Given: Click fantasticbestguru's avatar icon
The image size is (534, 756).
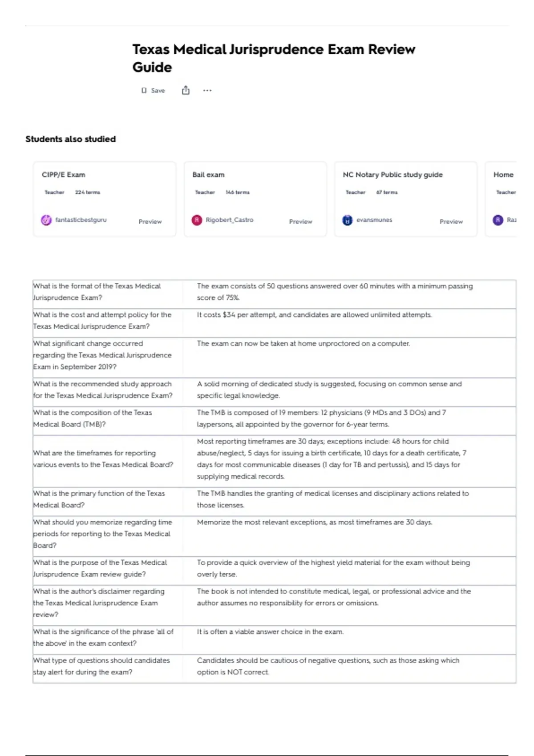Looking at the screenshot, I should tap(46, 220).
